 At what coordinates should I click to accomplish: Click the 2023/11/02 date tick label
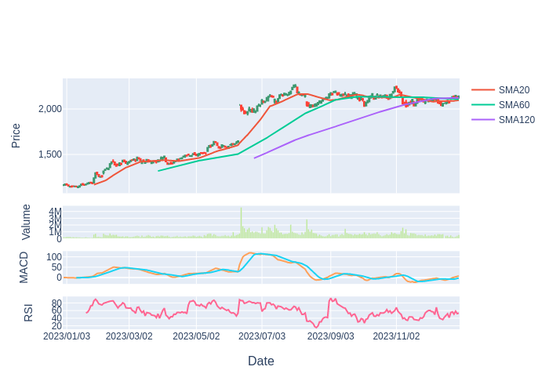pyautogui.click(x=396, y=336)
